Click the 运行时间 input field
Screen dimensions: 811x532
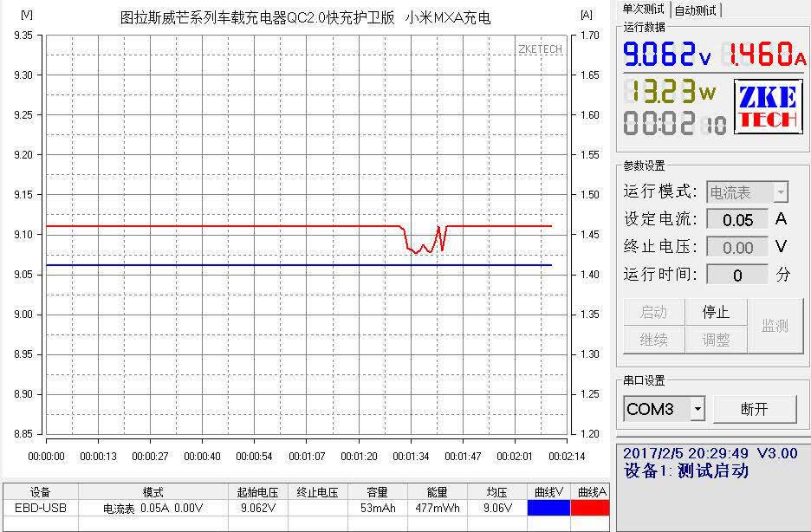[737, 275]
